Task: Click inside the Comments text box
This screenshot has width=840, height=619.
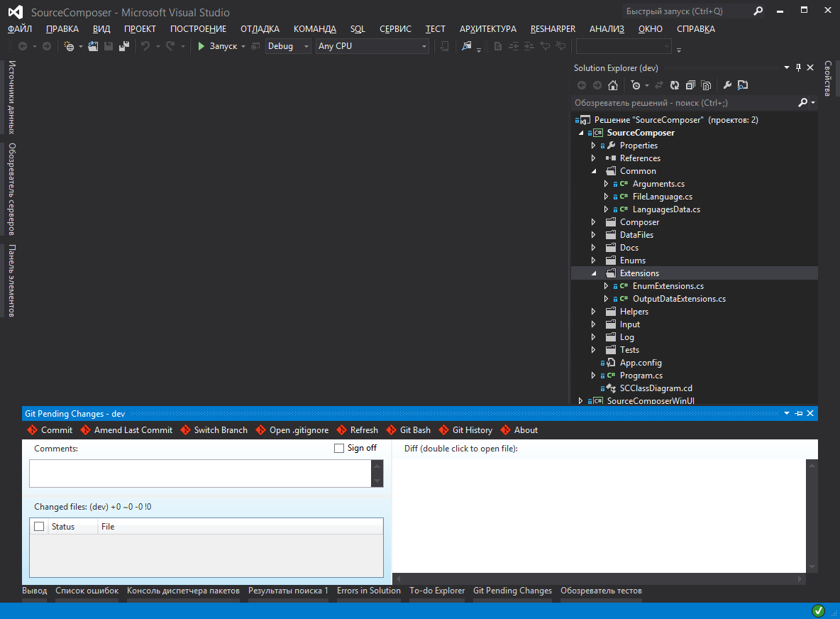Action: point(199,473)
